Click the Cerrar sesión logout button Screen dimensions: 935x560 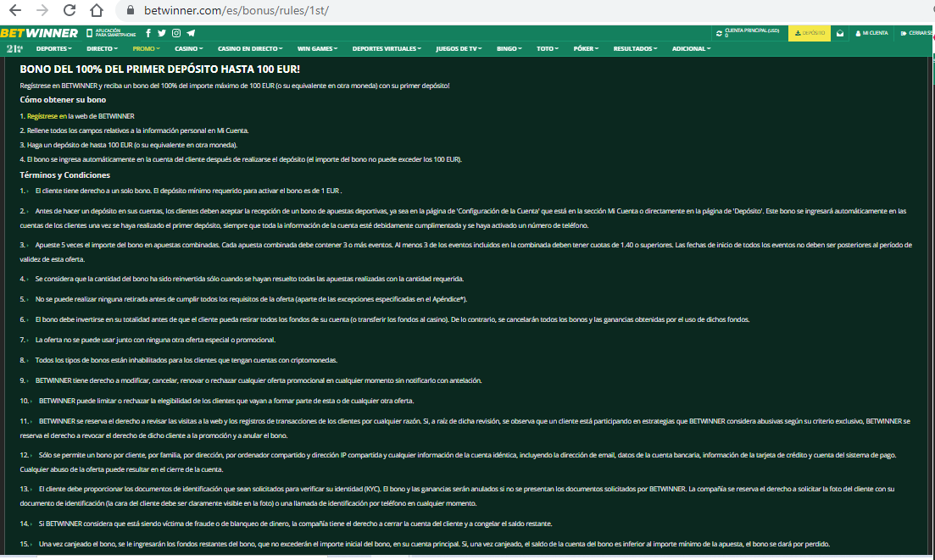(917, 33)
